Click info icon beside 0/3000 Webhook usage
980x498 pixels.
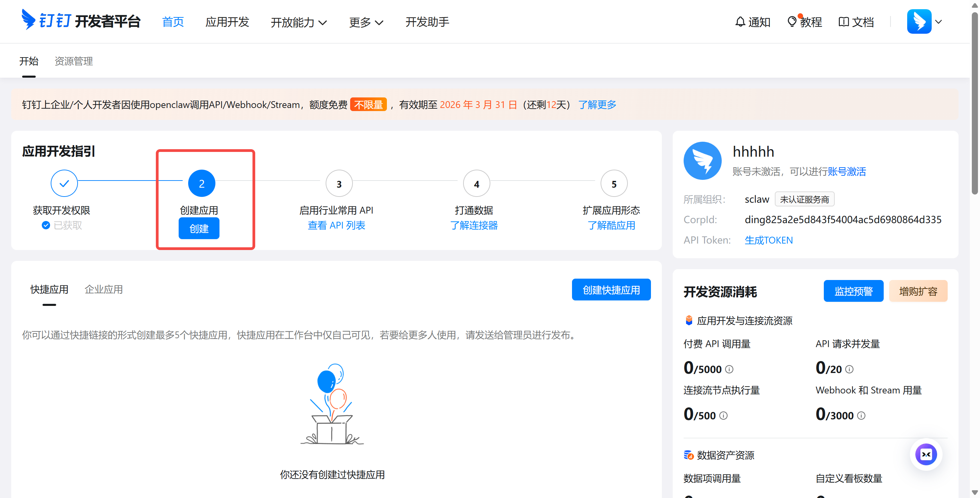point(861,416)
